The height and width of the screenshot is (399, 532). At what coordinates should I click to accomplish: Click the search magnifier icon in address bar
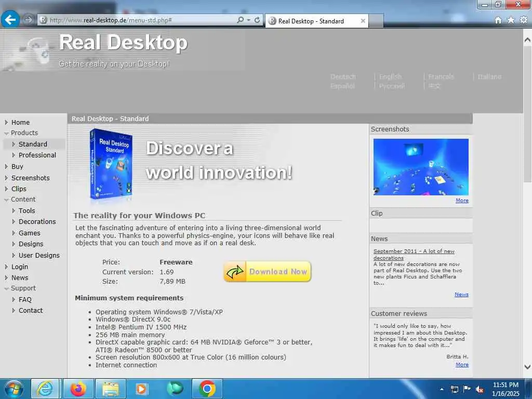tap(240, 20)
